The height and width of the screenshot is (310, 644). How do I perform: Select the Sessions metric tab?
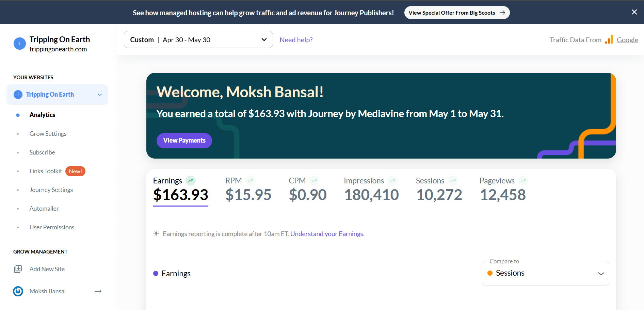tap(439, 190)
